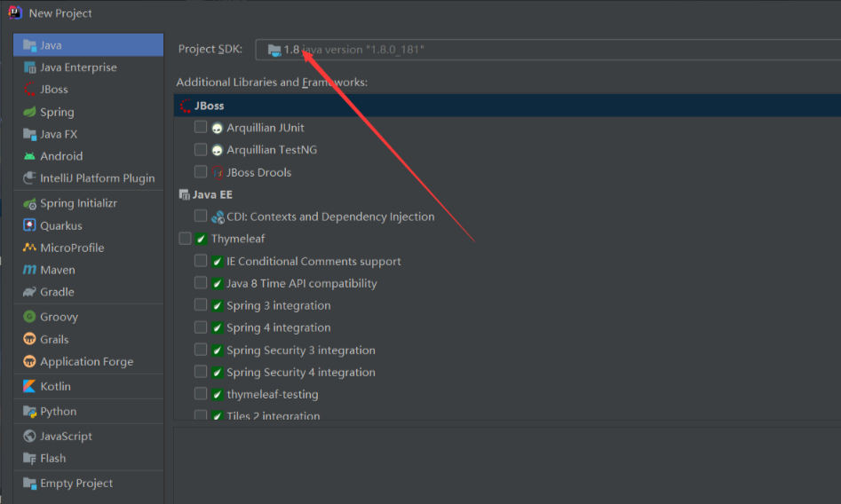Enable the Arquillian TestNG checkbox
The width and height of the screenshot is (841, 504).
(201, 149)
